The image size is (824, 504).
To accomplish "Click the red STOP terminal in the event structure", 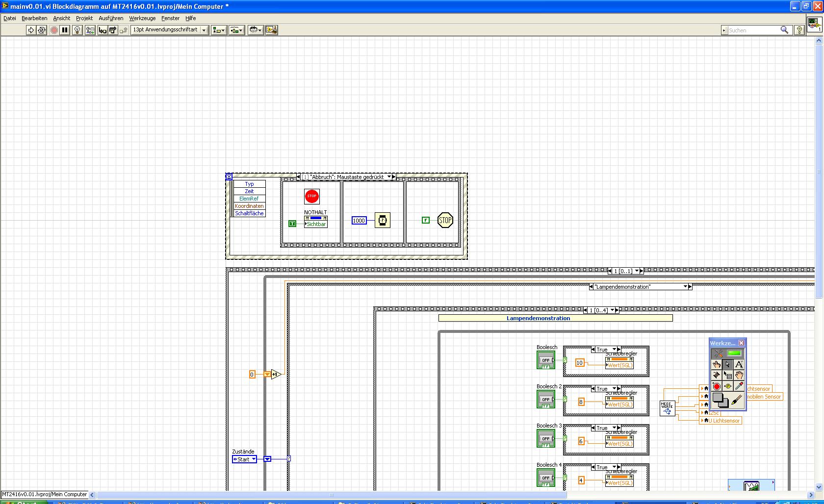I will tap(312, 197).
